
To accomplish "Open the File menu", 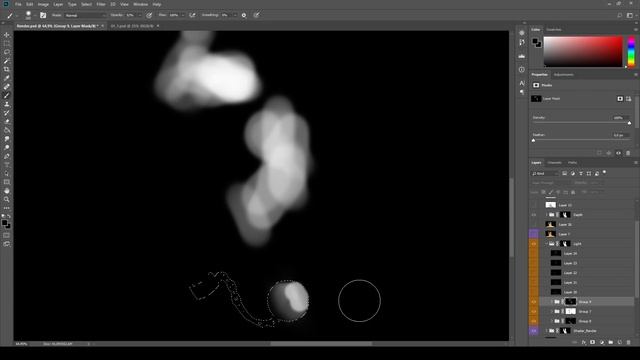I will pos(18,4).
